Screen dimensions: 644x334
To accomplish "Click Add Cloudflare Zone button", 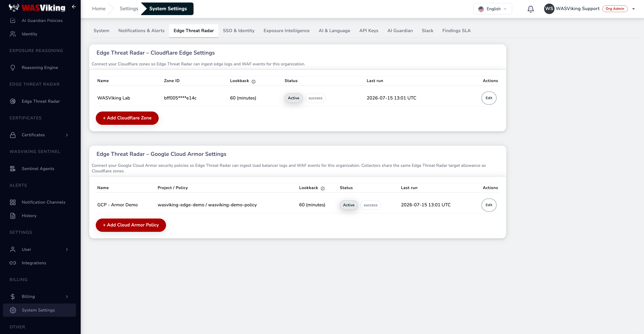I will 127,118.
